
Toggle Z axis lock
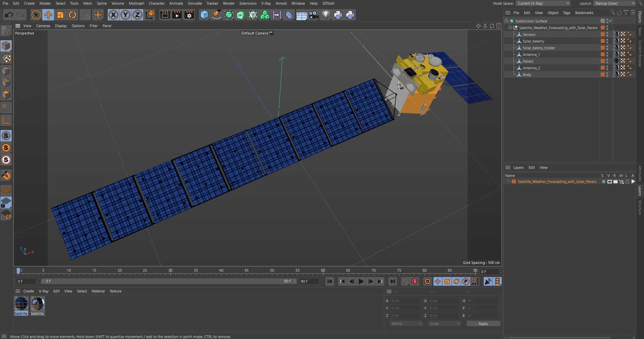coord(138,15)
